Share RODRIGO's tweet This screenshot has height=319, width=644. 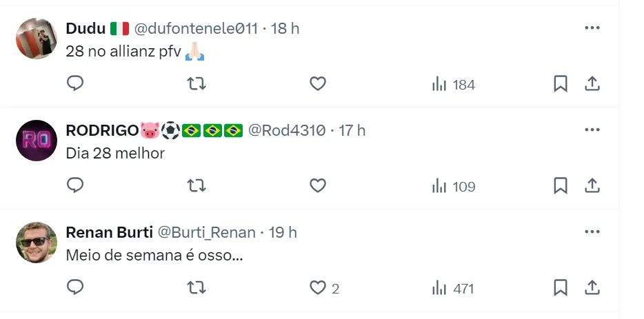(x=592, y=186)
